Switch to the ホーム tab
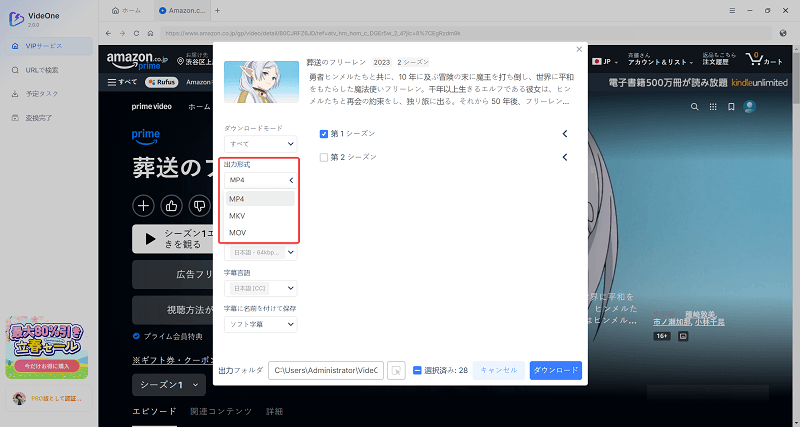The image size is (800, 427). pyautogui.click(x=127, y=10)
